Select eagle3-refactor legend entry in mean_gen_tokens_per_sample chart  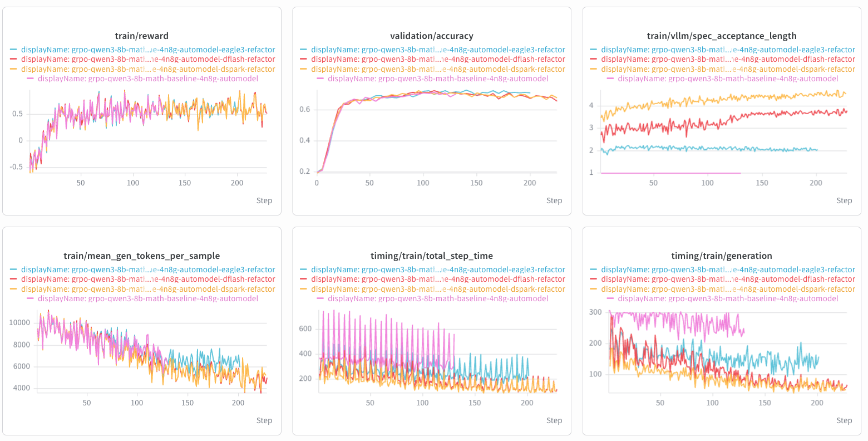142,269
